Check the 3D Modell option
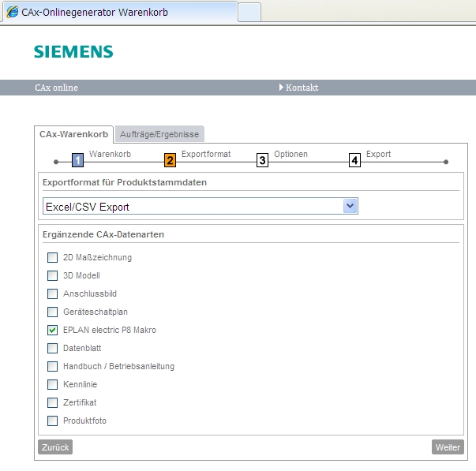 click(x=53, y=275)
